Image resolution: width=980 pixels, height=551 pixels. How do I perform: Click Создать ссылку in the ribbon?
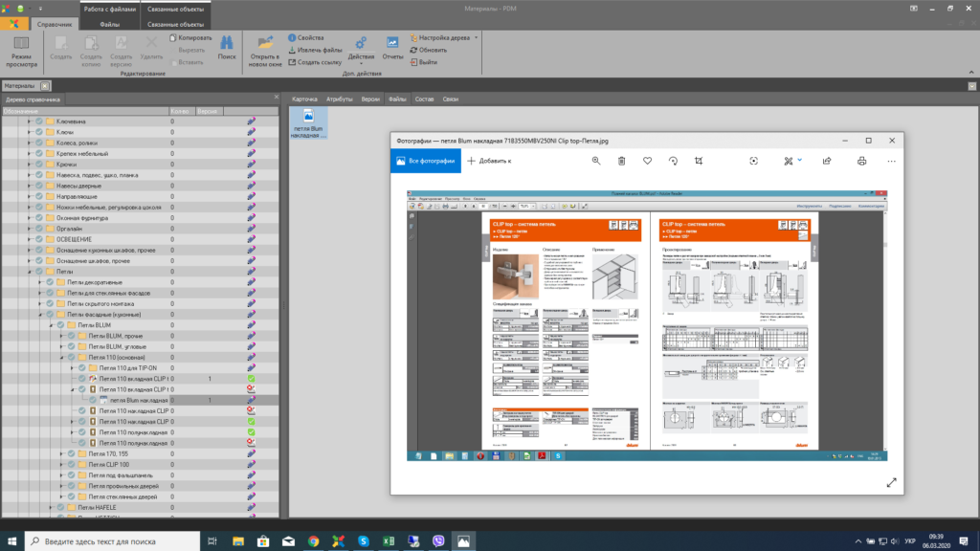click(x=315, y=62)
